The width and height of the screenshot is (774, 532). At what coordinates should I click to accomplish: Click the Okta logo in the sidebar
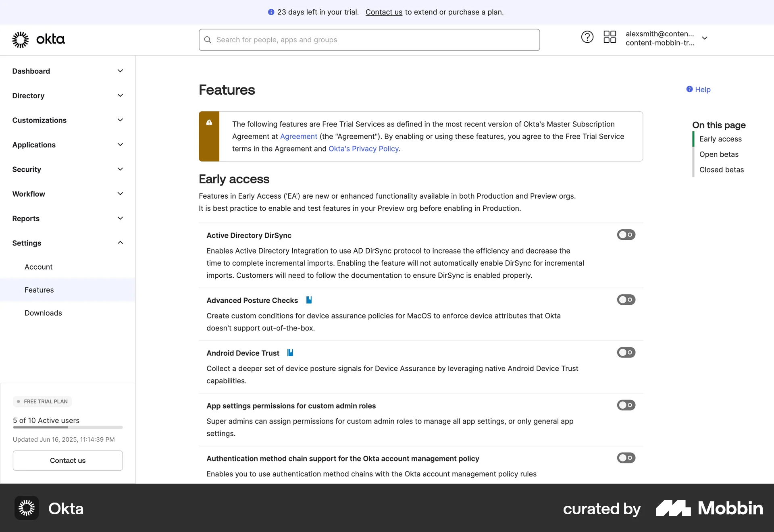pyautogui.click(x=38, y=39)
